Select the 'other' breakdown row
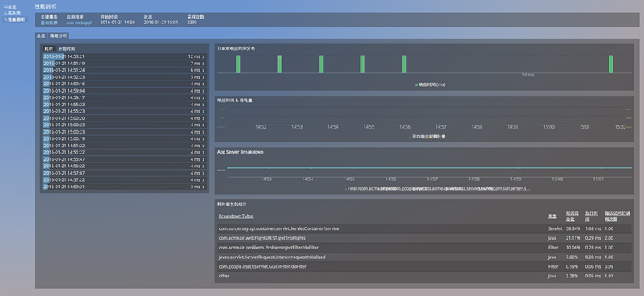This screenshot has width=644, height=296. [x=424, y=276]
